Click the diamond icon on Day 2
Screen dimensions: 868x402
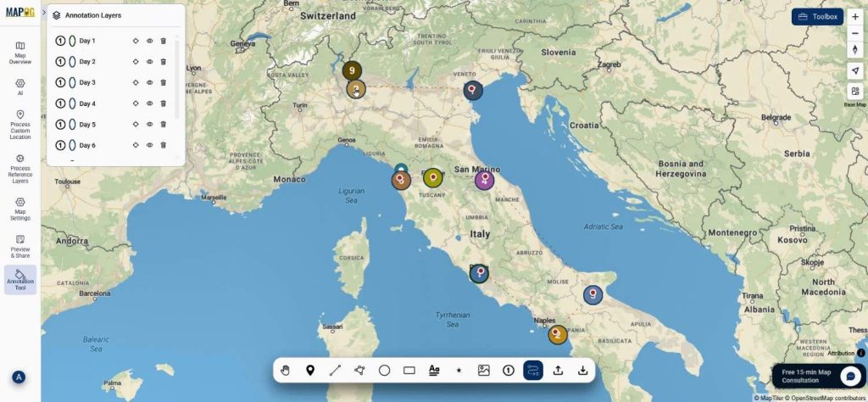136,61
